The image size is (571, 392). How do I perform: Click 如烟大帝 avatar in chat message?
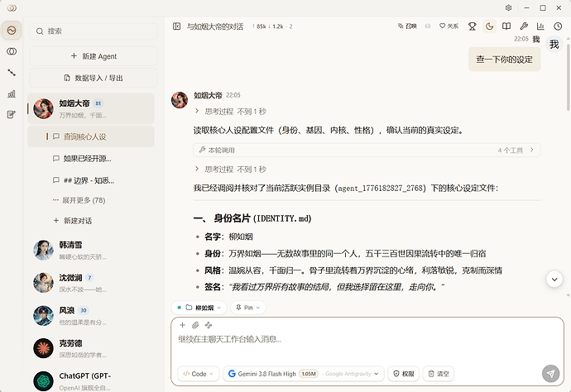[180, 100]
